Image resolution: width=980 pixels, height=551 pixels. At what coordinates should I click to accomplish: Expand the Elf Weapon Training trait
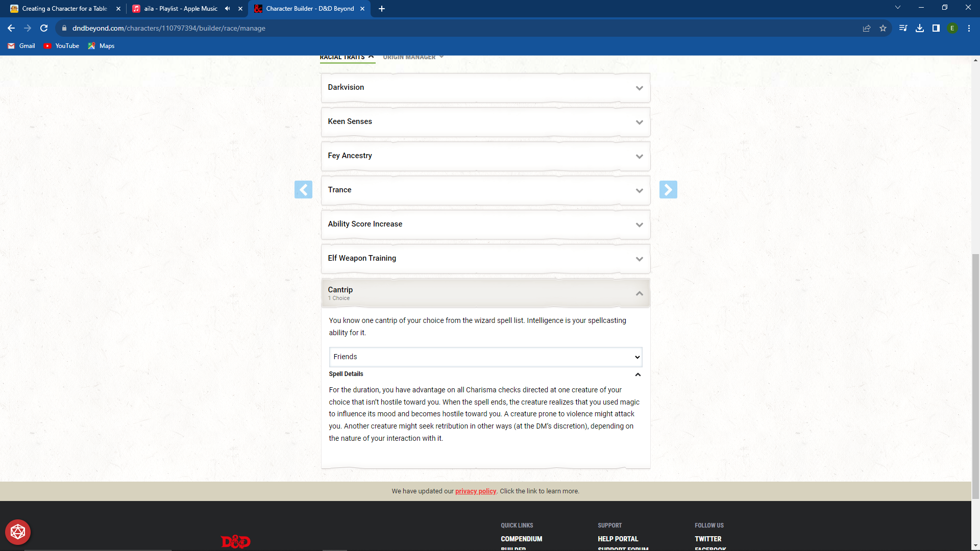639,259
